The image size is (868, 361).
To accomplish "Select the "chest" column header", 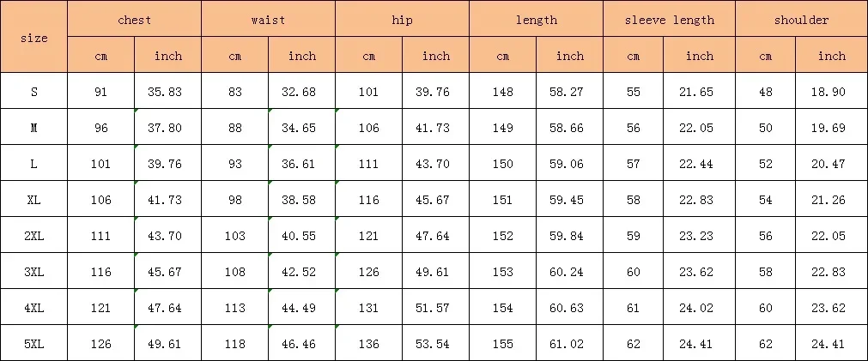I will [x=134, y=20].
